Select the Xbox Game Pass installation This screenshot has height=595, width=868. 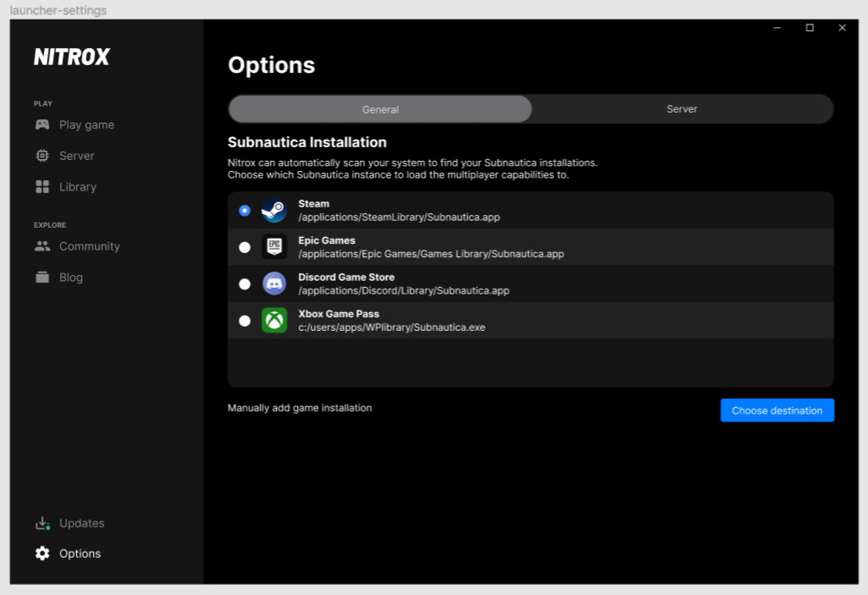click(244, 320)
